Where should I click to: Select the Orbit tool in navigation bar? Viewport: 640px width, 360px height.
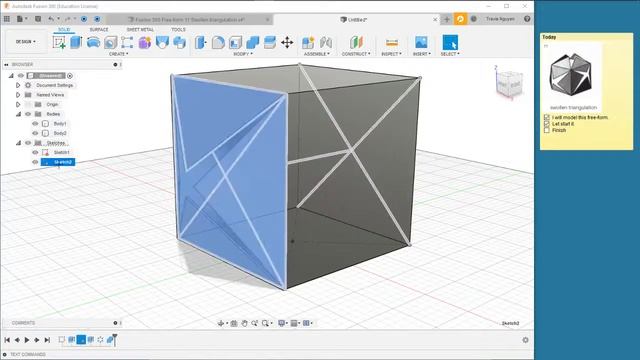tap(221, 323)
